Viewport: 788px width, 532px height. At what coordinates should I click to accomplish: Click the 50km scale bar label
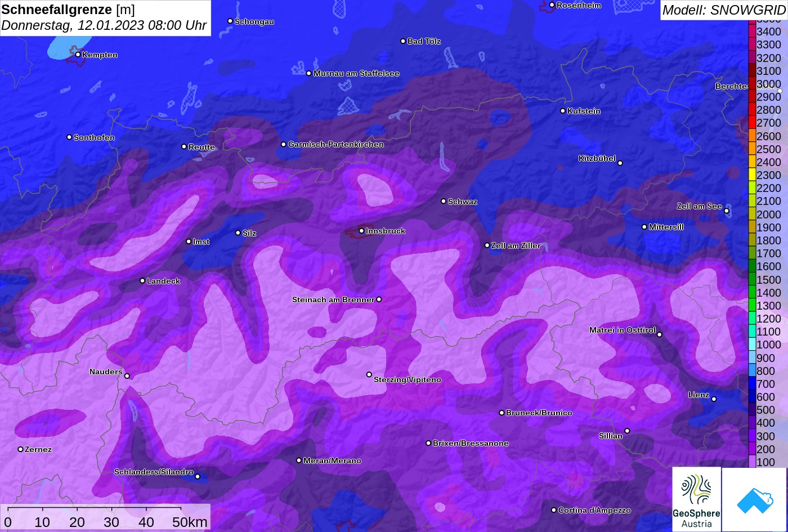click(190, 522)
